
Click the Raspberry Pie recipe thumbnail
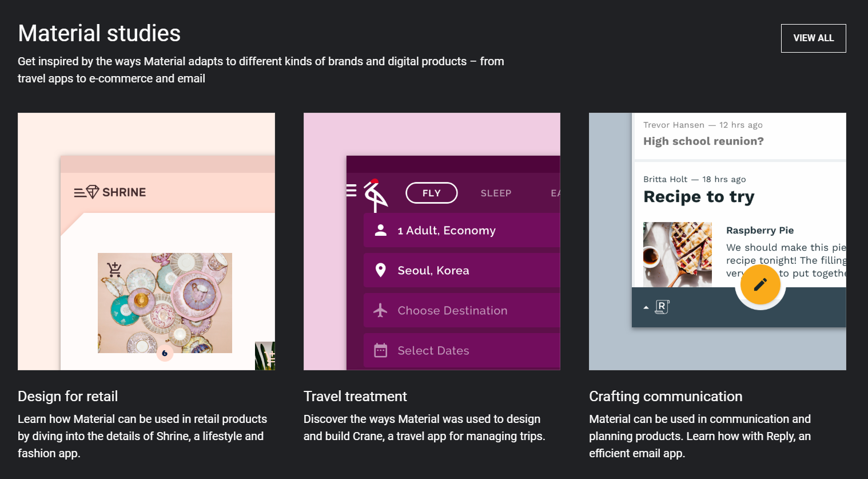[677, 254]
